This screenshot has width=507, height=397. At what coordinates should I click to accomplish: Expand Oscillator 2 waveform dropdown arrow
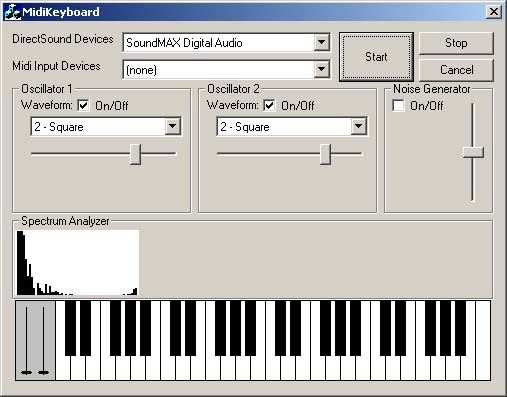(x=359, y=126)
